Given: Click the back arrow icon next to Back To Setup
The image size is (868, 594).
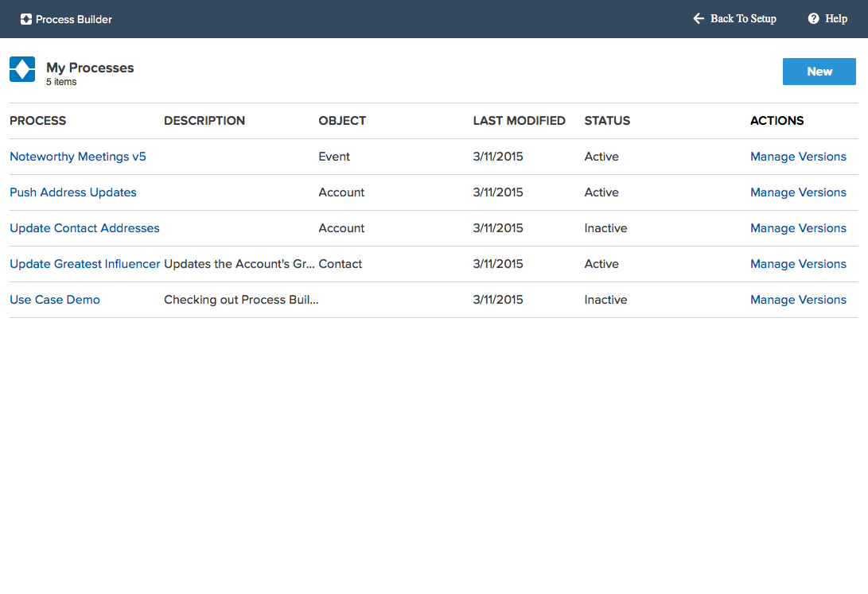Looking at the screenshot, I should pos(699,18).
